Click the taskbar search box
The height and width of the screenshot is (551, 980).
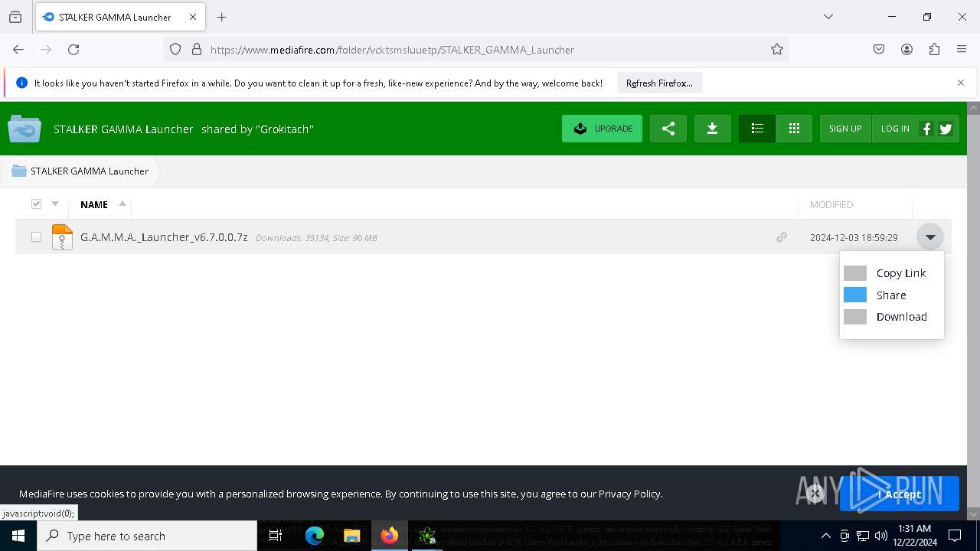tap(147, 536)
